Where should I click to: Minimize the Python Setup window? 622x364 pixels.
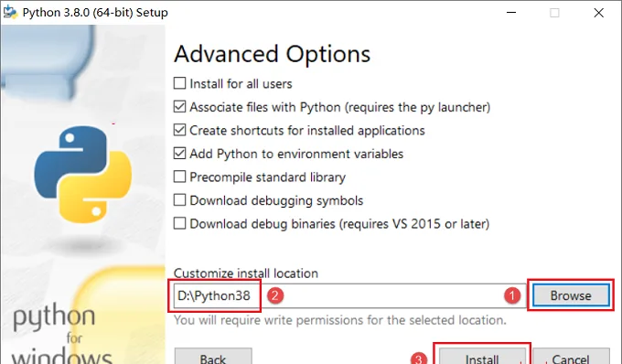511,12
